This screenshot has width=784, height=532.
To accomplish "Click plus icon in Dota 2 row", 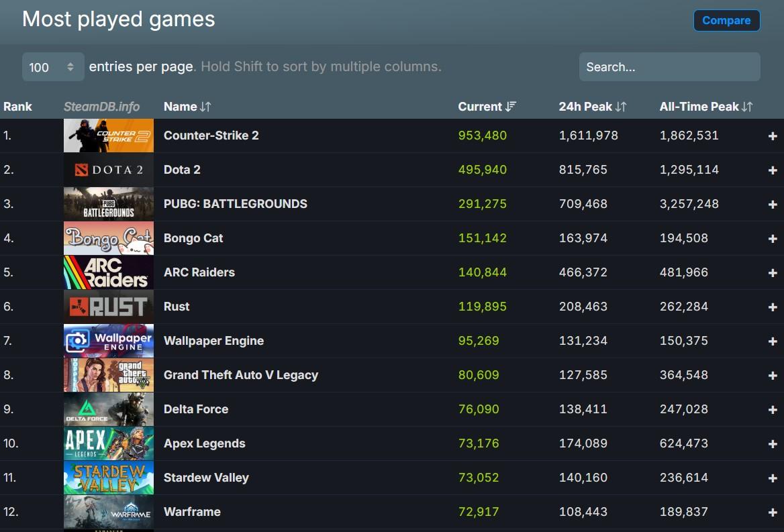I will click(x=772, y=170).
